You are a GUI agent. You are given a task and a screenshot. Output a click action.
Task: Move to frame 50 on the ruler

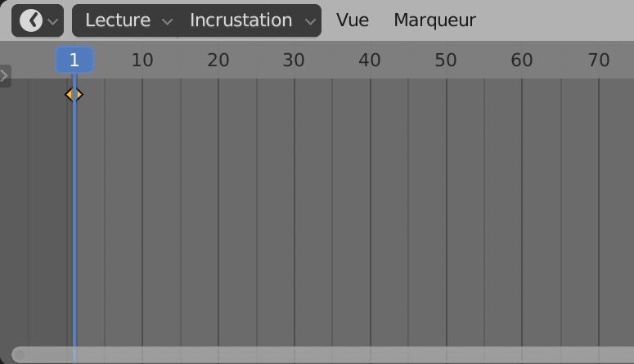pyautogui.click(x=446, y=60)
